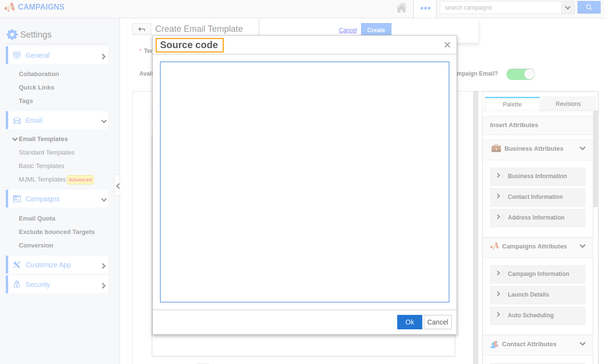
Task: Collapse the Campaigns Attributes chevron
Action: pyautogui.click(x=582, y=246)
